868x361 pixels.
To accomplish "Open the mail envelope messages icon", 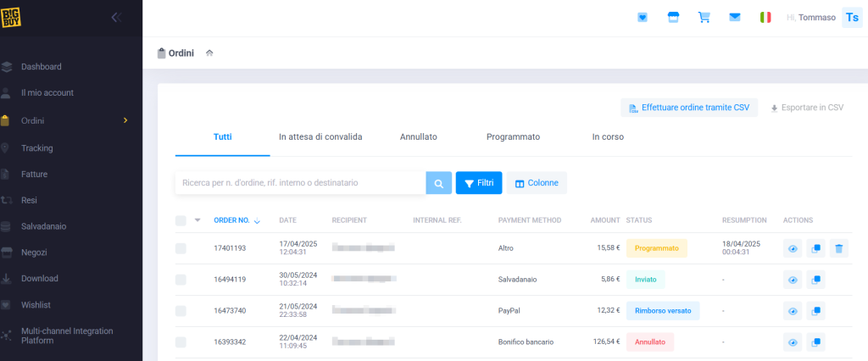I will 735,17.
